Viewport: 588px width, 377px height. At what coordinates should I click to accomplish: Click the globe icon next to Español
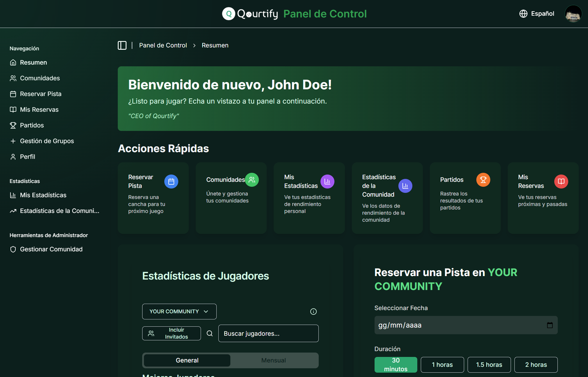523,14
